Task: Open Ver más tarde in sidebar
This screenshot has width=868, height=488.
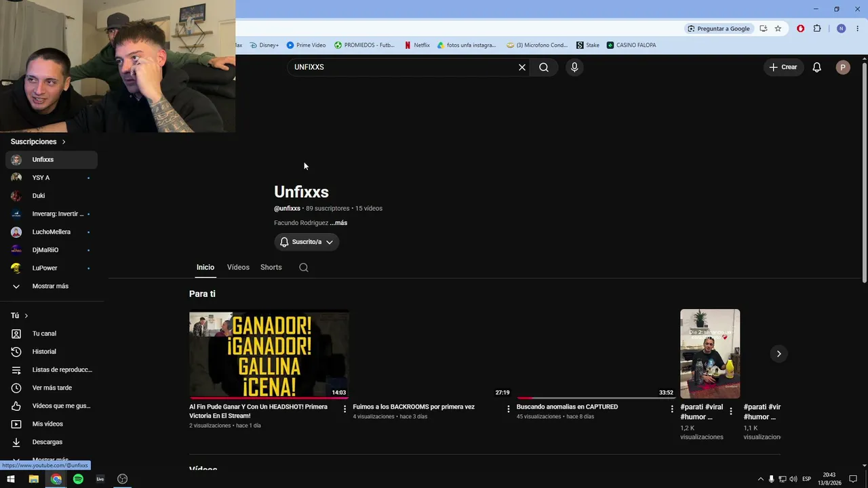Action: (x=52, y=388)
